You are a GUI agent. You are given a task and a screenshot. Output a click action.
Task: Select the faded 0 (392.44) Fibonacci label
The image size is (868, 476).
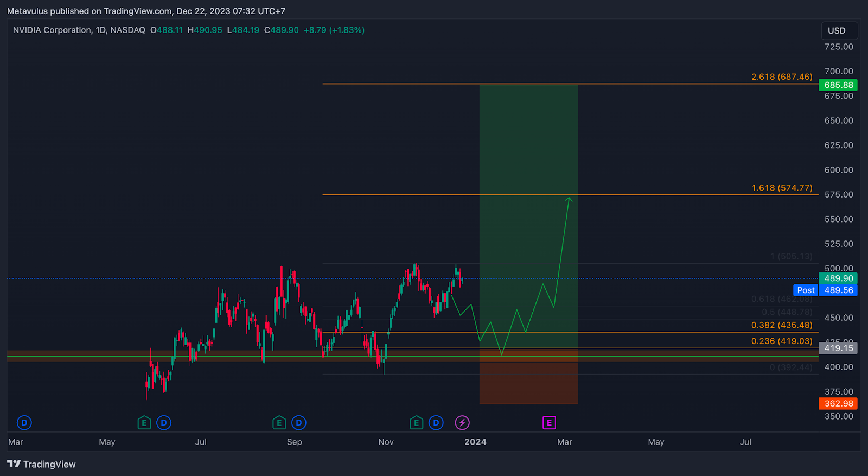pyautogui.click(x=791, y=368)
